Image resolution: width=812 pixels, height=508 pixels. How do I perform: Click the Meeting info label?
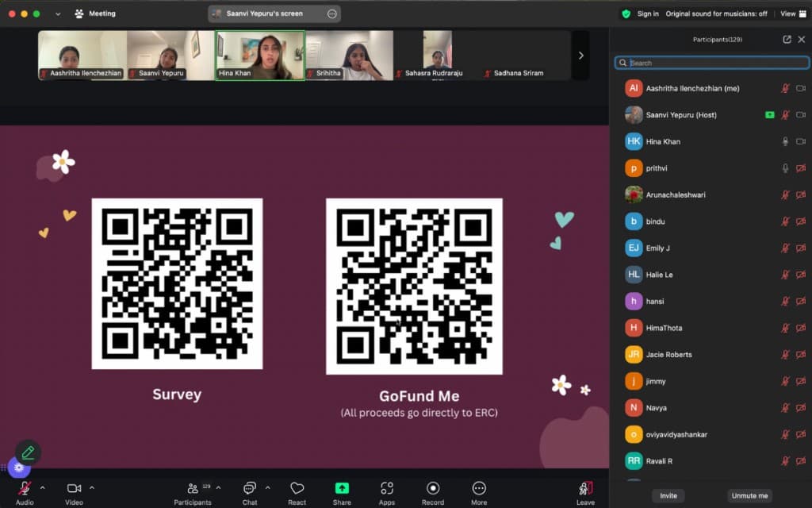coord(102,13)
